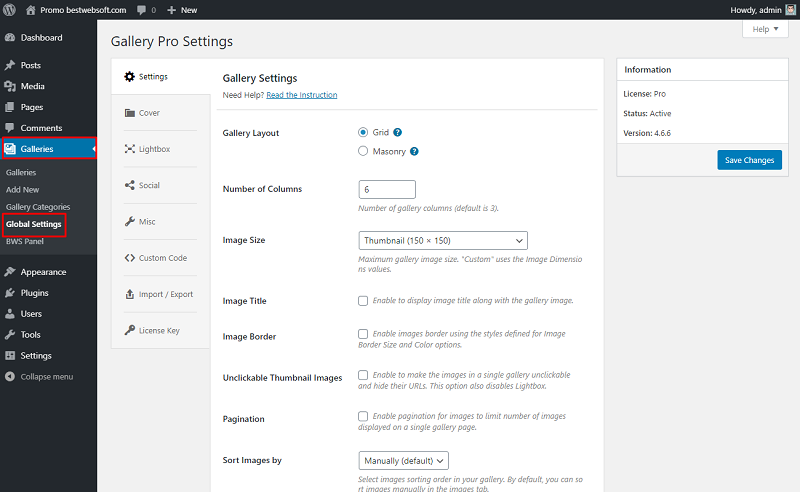Image resolution: width=800 pixels, height=492 pixels.
Task: Click the Cover folder icon
Action: [130, 113]
